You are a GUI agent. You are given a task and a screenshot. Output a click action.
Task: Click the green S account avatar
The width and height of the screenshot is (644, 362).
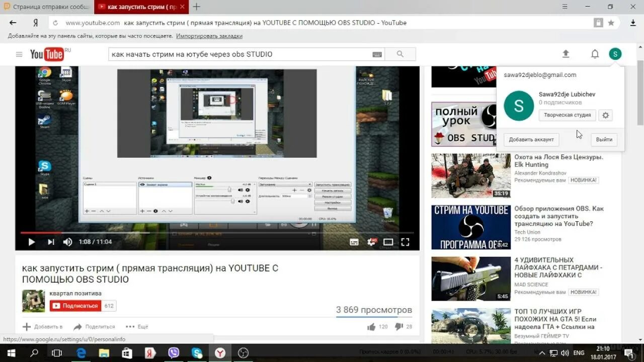(615, 54)
